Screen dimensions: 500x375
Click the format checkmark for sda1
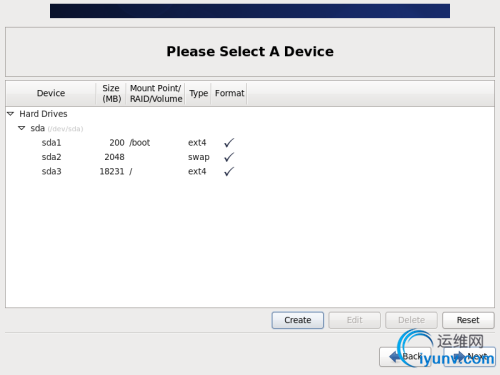coord(229,143)
